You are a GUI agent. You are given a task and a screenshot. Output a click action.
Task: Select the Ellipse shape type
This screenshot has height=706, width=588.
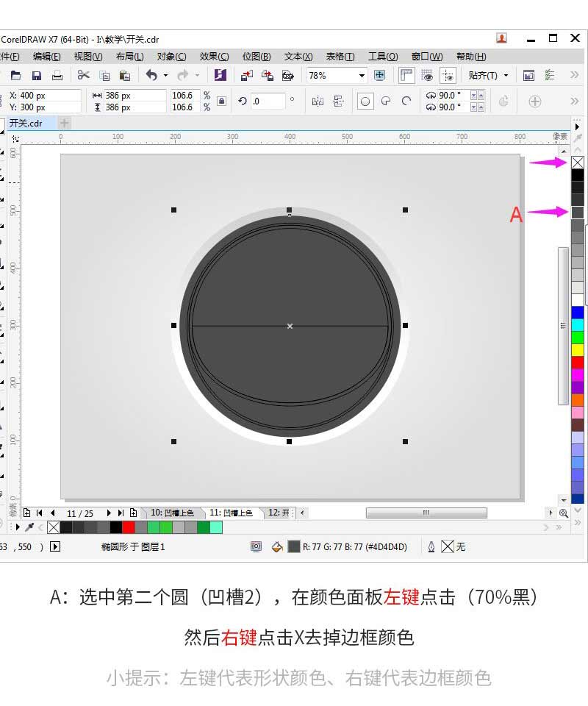tap(365, 101)
